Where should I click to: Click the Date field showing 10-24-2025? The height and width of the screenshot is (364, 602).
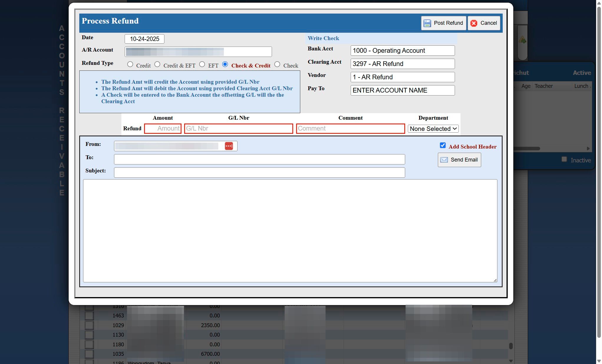(x=144, y=39)
